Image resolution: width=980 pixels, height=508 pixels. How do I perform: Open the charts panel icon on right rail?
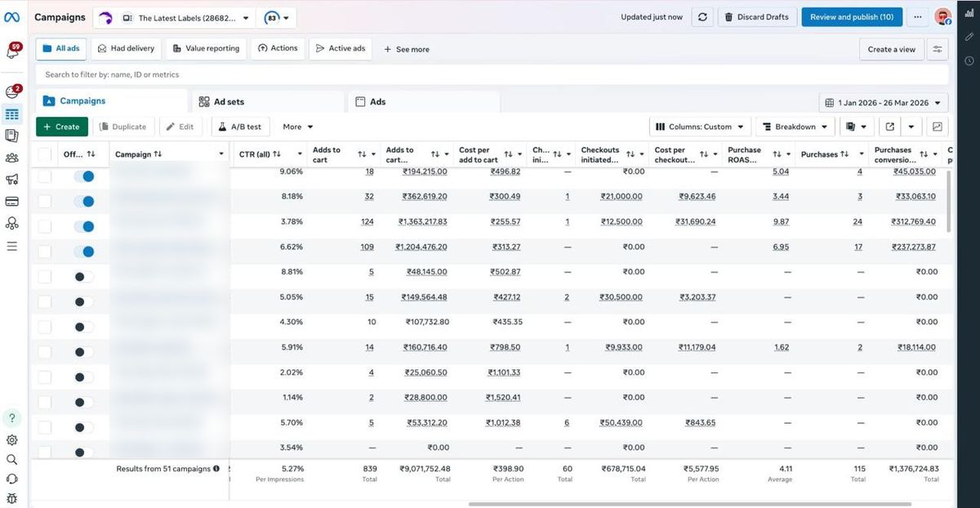coord(969,13)
